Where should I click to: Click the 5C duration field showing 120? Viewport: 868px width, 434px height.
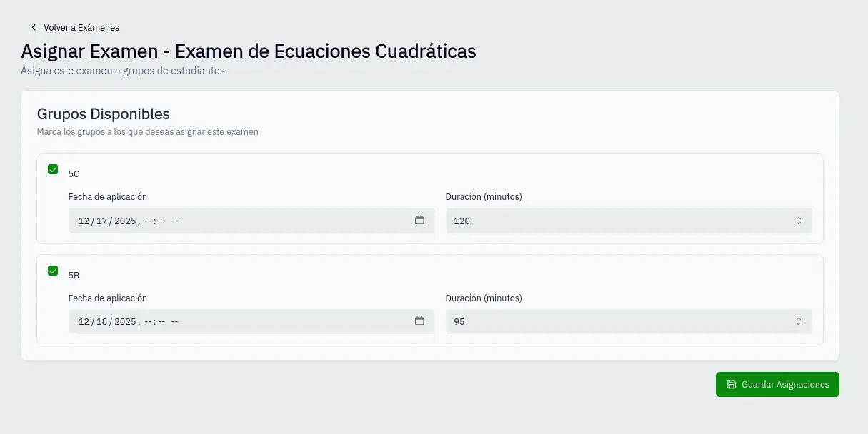tap(614, 221)
